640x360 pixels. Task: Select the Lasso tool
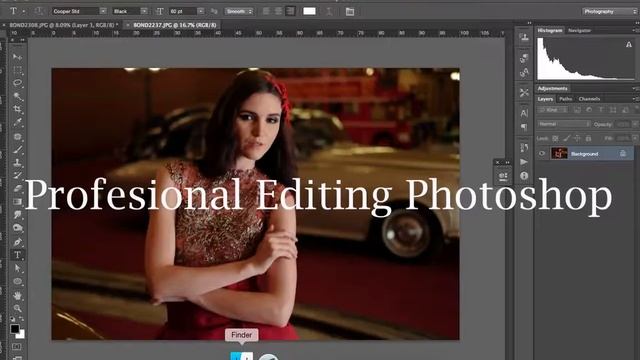click(17, 83)
